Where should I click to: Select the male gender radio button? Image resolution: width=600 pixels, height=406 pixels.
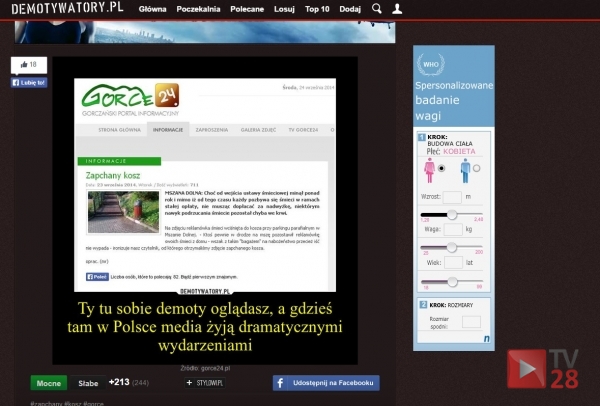click(x=476, y=168)
